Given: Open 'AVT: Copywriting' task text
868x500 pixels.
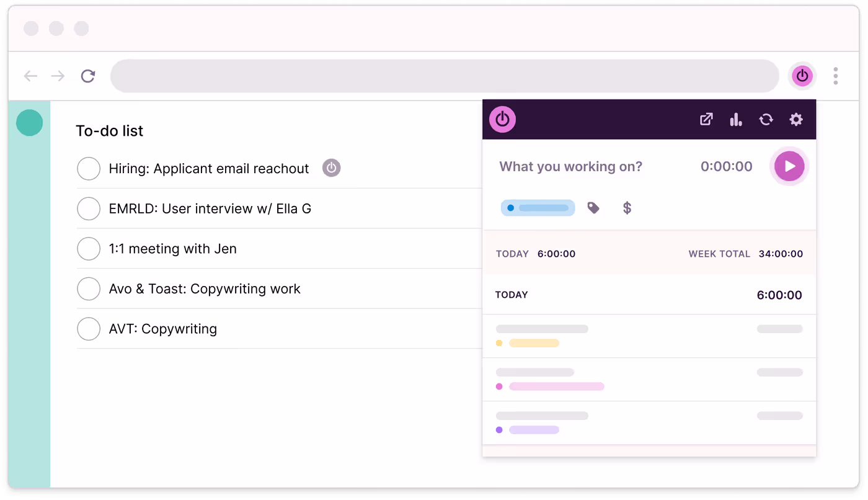Looking at the screenshot, I should pos(163,329).
